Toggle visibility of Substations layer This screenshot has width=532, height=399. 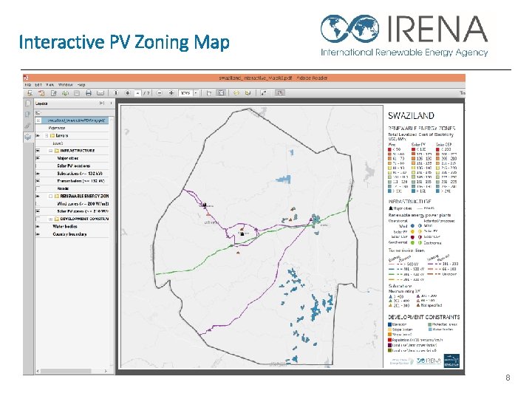click(x=38, y=174)
